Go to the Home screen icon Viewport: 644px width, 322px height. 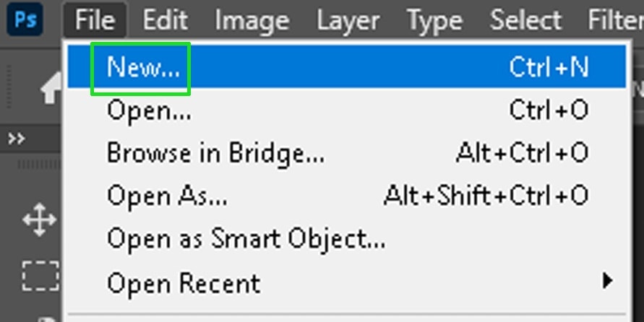tap(52, 89)
